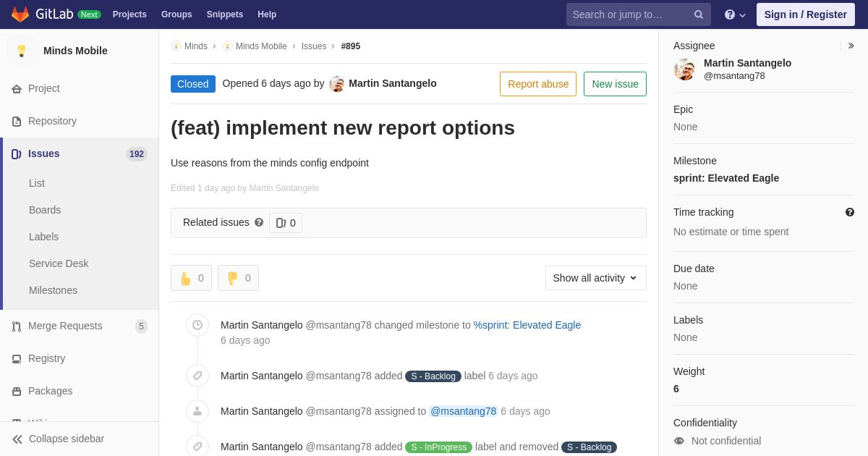Click the Repository file icon in sidebar
This screenshot has width=868, height=456.
click(17, 122)
